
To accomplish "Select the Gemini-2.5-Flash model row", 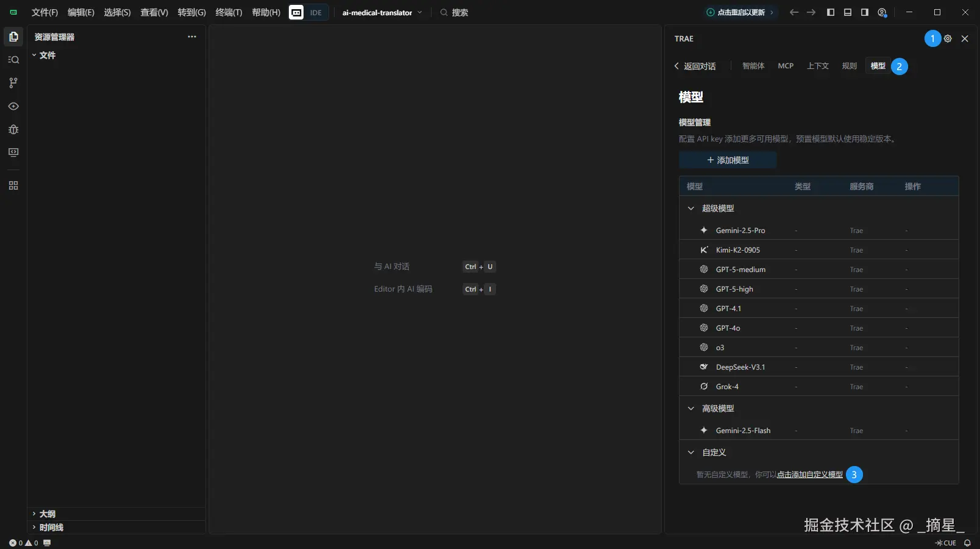I will pyautogui.click(x=818, y=430).
